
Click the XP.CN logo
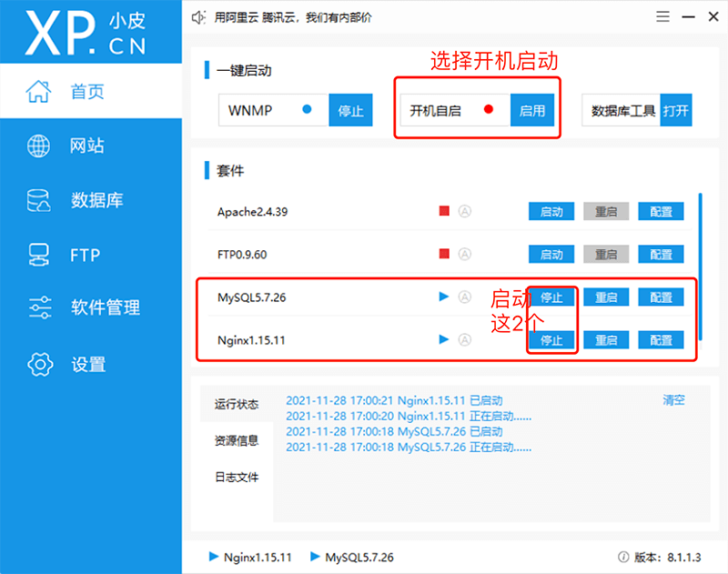[x=86, y=33]
